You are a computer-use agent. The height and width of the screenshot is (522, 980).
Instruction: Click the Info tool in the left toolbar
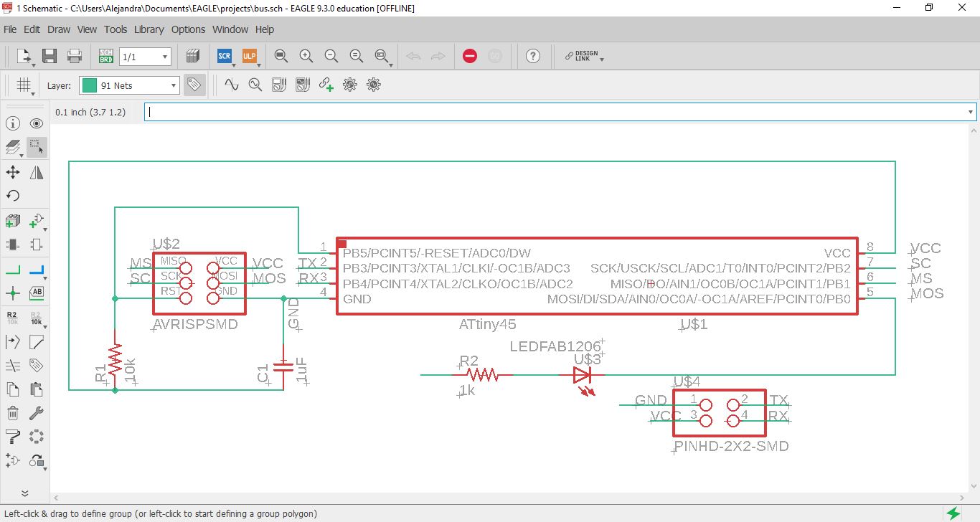tap(13, 123)
